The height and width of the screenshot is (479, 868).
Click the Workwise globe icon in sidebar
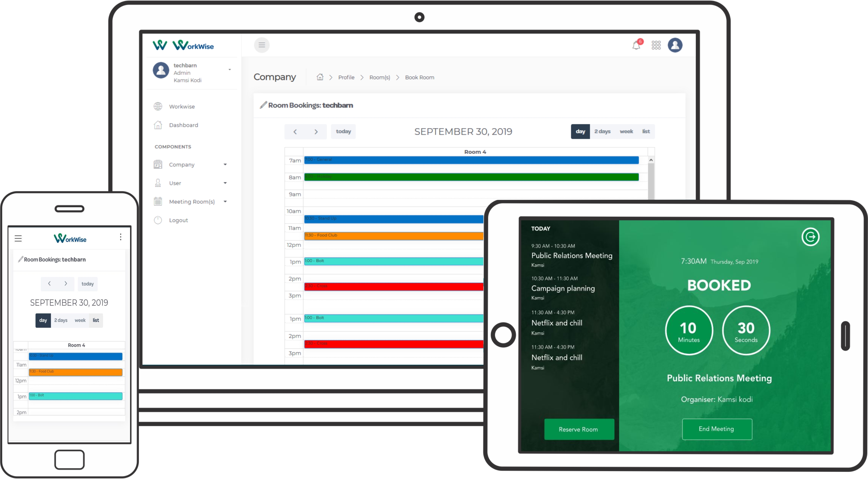pos(158,106)
